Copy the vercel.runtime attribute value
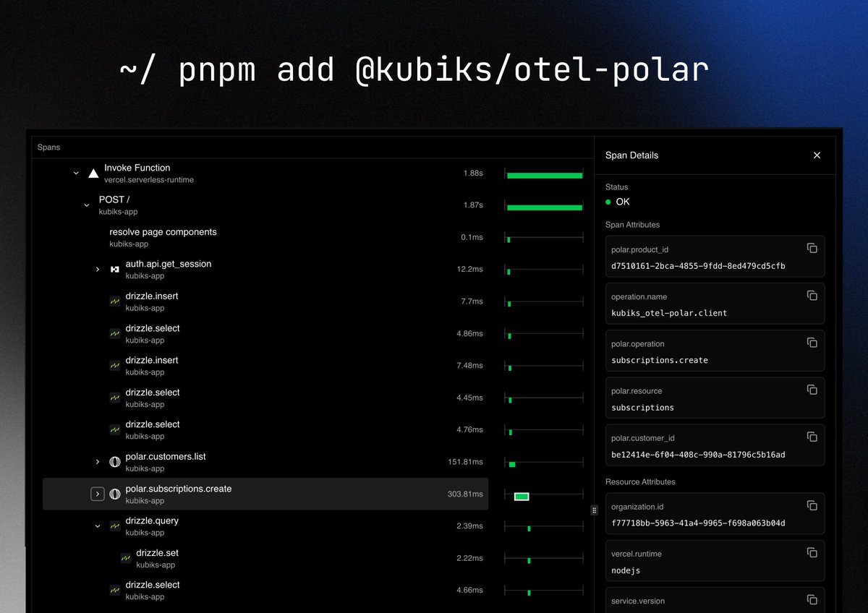Screen dimensions: 868x613 [812, 552]
